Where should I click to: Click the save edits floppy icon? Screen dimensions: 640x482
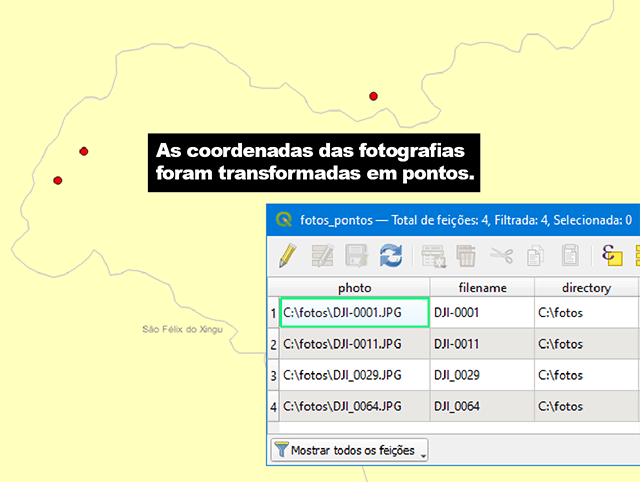pos(357,256)
